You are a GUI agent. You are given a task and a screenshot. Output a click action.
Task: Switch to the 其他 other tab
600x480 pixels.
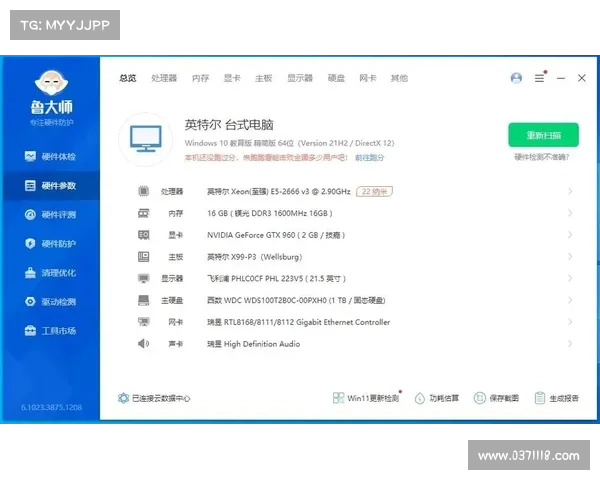click(399, 78)
